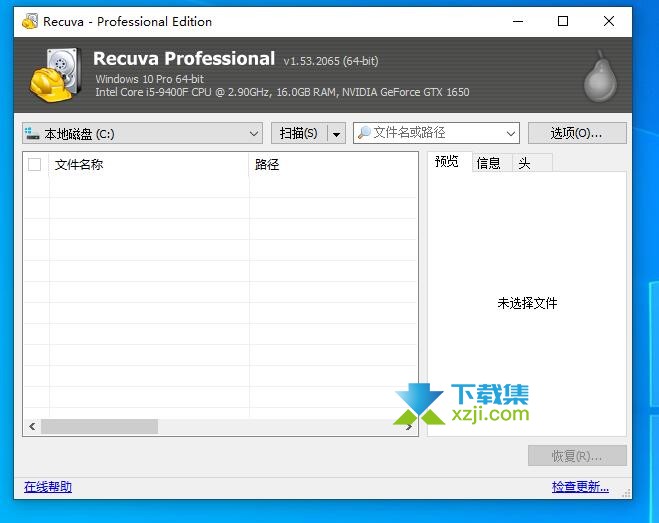Open the 选项(O)... settings button
659x523 pixels.
point(577,133)
